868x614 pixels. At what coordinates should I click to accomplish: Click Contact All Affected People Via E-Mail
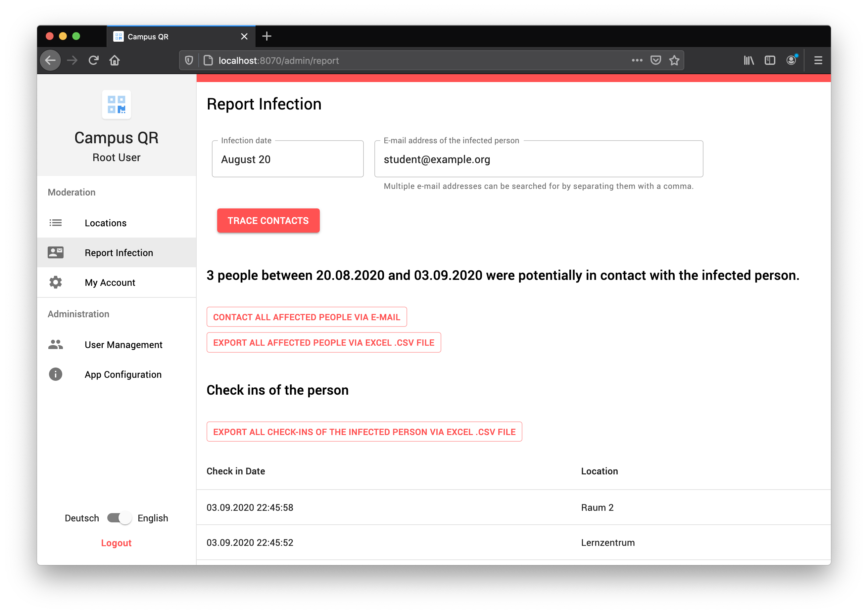(x=307, y=317)
